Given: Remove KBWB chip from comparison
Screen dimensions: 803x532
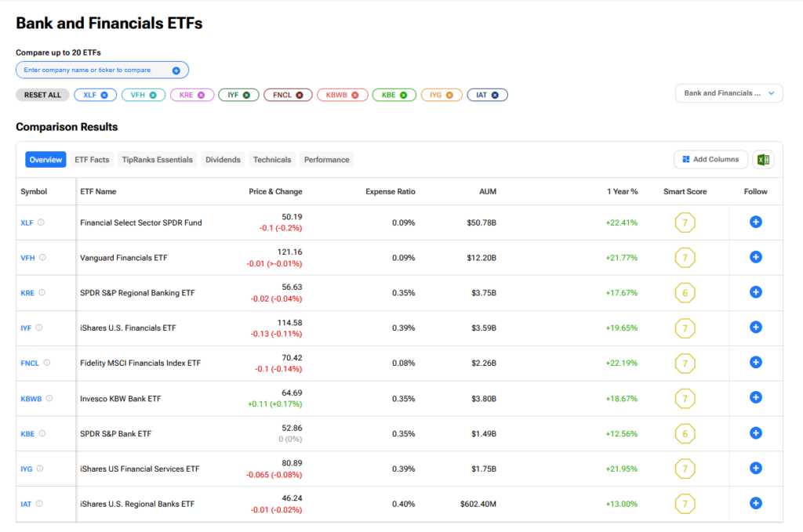Looking at the screenshot, I should point(355,95).
